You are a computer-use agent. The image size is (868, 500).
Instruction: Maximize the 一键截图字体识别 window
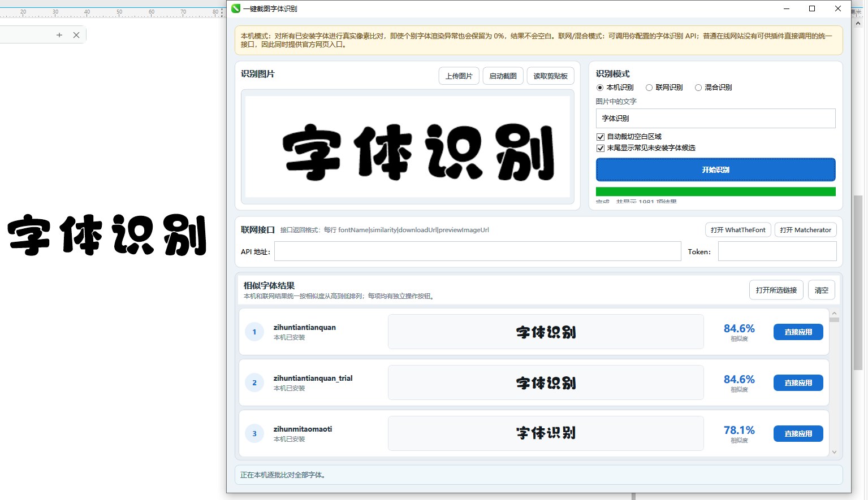(x=812, y=8)
